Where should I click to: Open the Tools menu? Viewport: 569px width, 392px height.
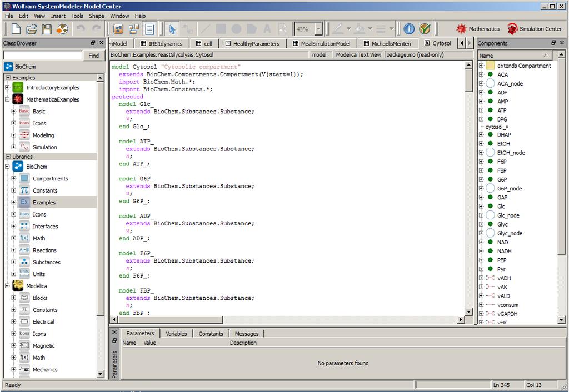[x=77, y=16]
